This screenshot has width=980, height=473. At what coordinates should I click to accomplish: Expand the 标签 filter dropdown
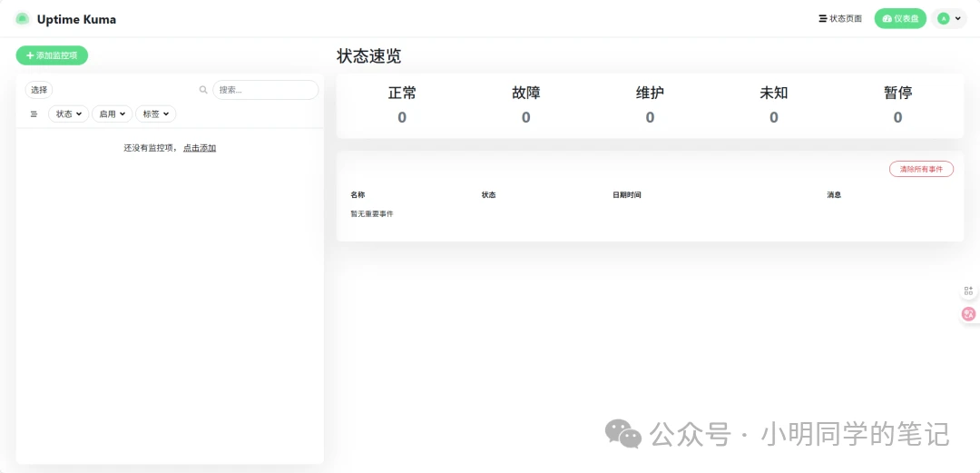[156, 113]
